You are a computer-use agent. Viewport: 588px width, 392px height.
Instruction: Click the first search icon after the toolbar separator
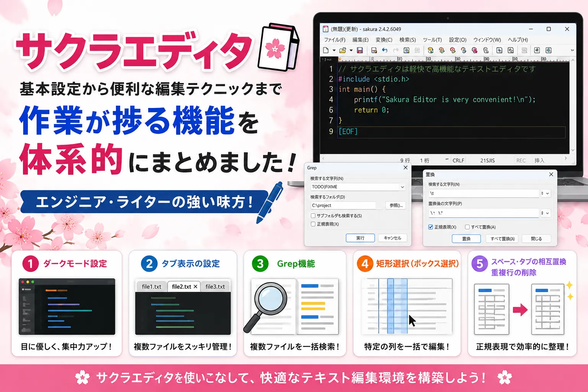(x=431, y=50)
